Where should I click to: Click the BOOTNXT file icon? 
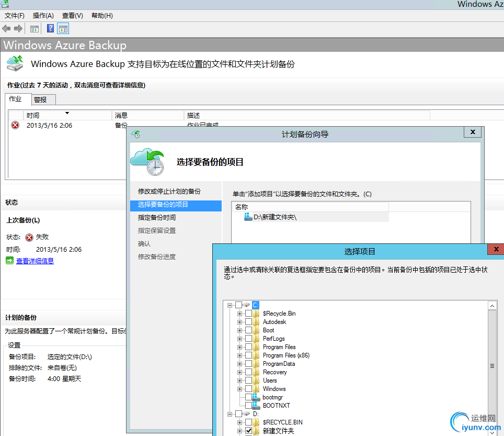256,406
